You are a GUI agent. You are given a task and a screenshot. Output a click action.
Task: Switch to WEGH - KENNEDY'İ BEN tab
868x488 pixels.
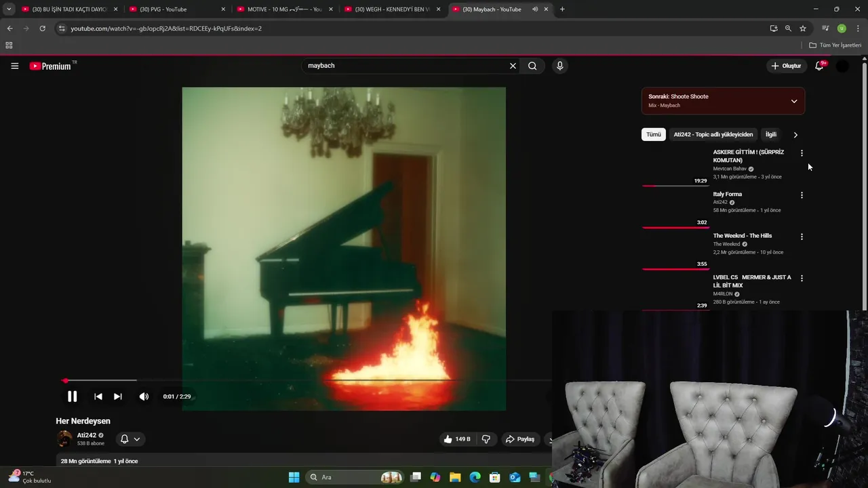(x=393, y=9)
